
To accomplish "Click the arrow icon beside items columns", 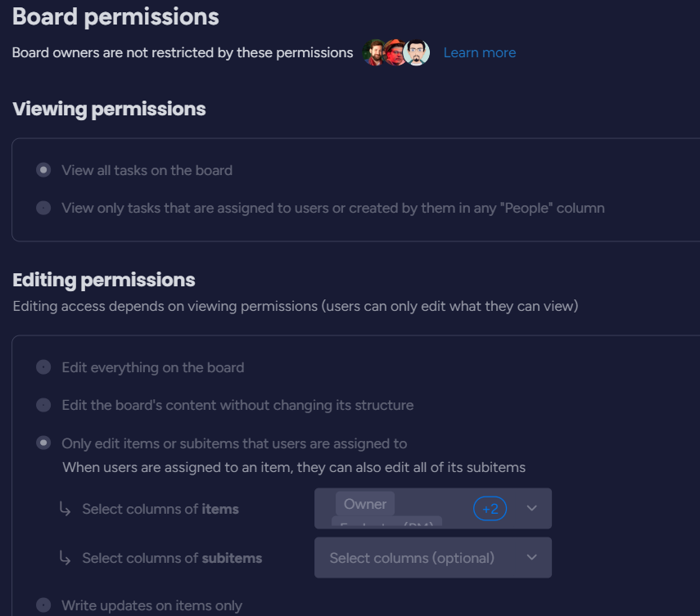I will (x=65, y=510).
